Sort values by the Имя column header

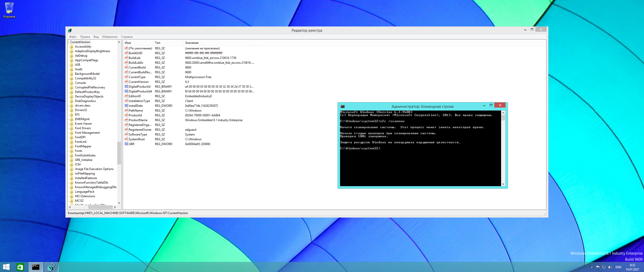tap(138, 43)
